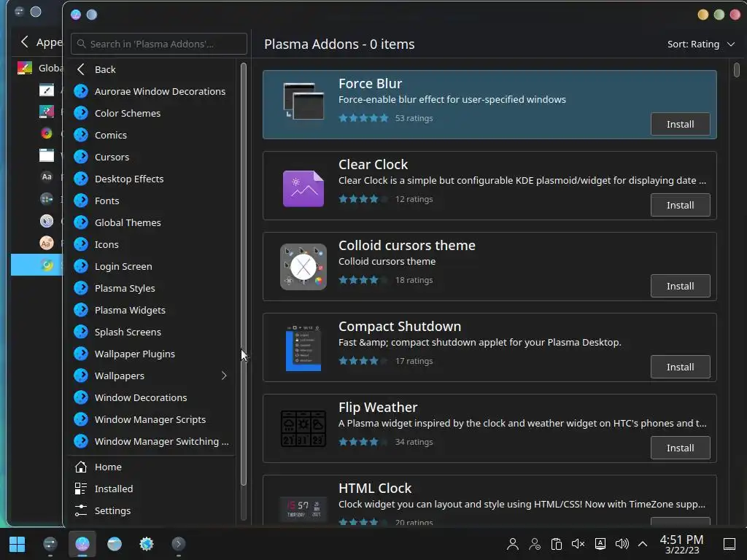Viewport: 747px width, 560px height.
Task: Install the Clear Clock widget
Action: (681, 205)
